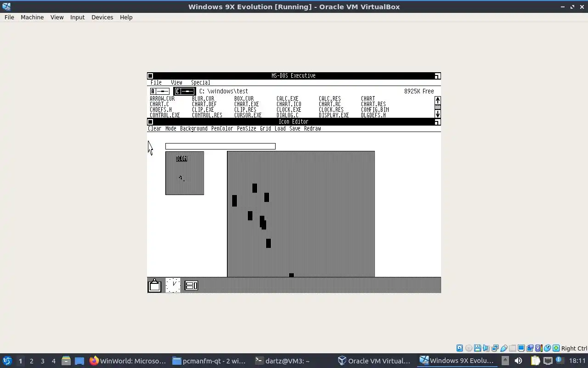The image size is (588, 368).
Task: Click the file list scrollbar thumb
Action: 438,107
